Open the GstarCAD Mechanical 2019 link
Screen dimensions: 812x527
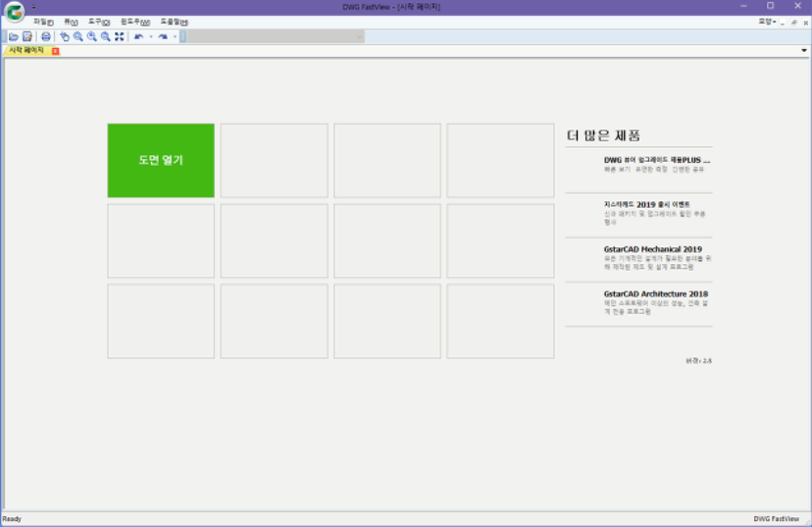point(652,249)
